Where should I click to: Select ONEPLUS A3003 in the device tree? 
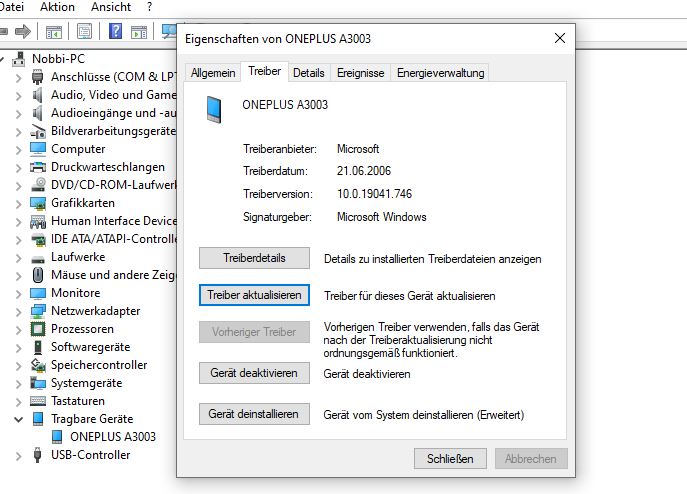(113, 437)
